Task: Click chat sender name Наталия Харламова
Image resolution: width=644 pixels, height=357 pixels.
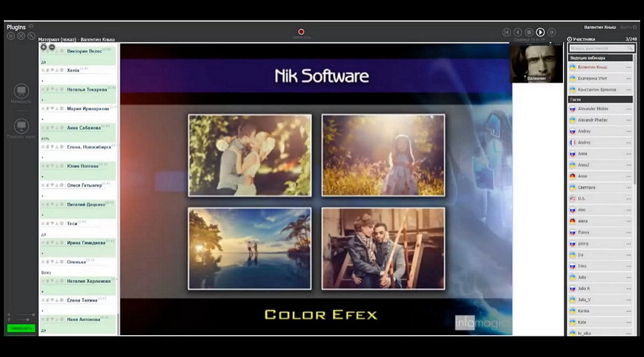Action: [x=89, y=281]
